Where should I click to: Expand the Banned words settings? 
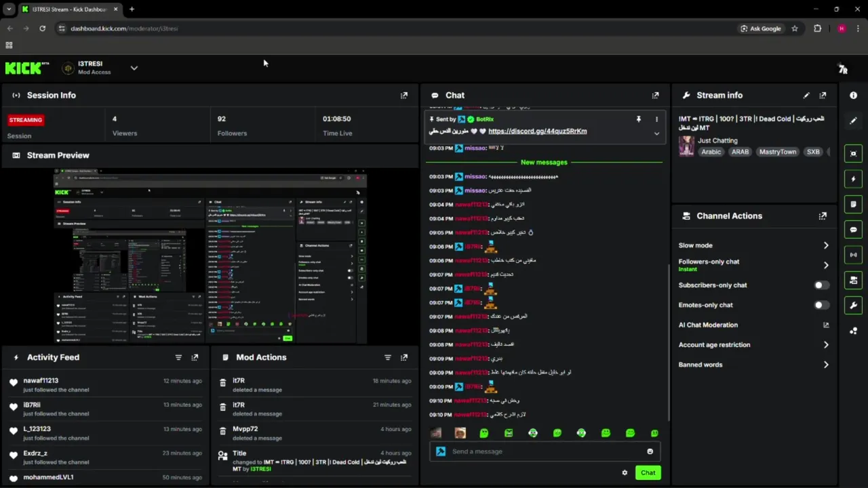pos(826,365)
